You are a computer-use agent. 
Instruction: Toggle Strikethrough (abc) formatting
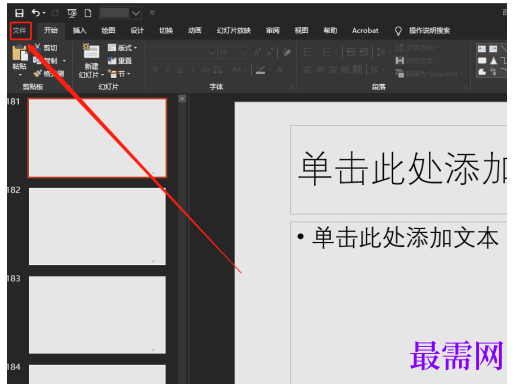point(205,70)
